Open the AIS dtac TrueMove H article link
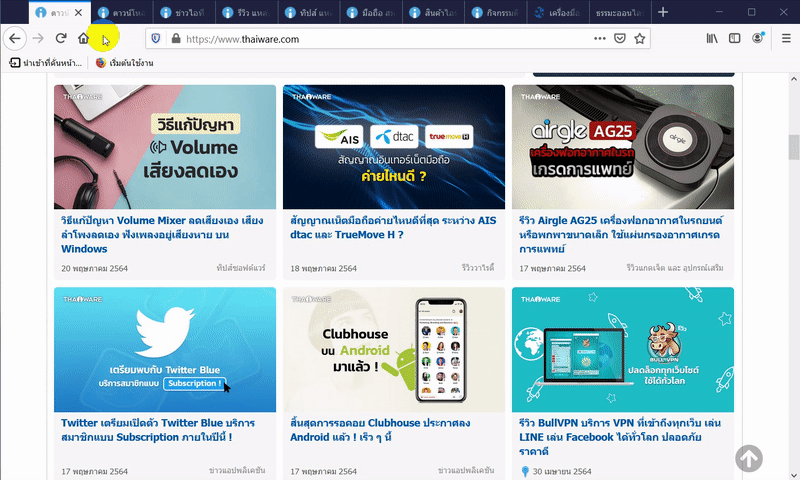 coord(393,228)
